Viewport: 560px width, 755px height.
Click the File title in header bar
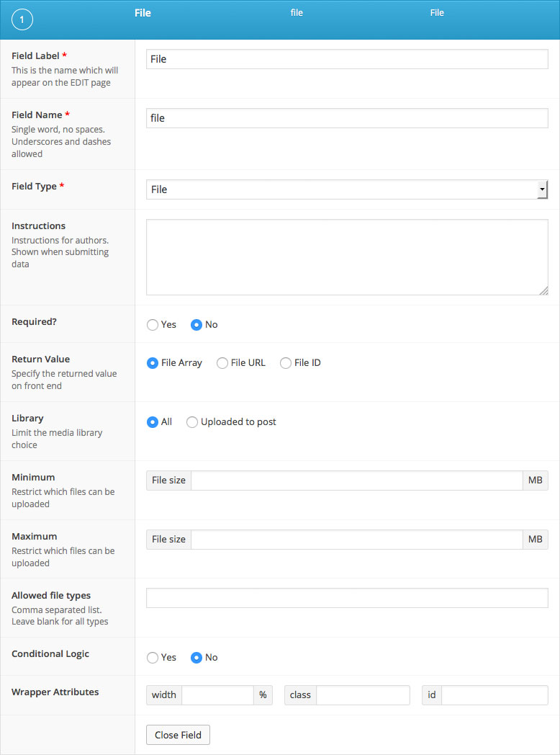(143, 13)
